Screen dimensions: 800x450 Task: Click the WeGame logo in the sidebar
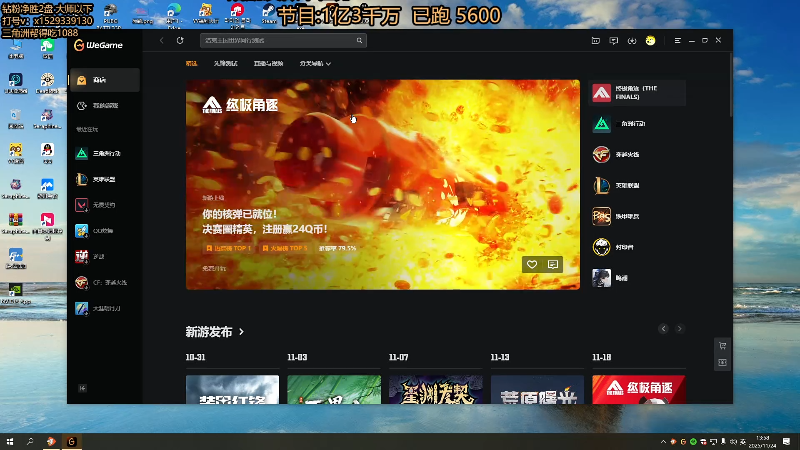coord(98,45)
